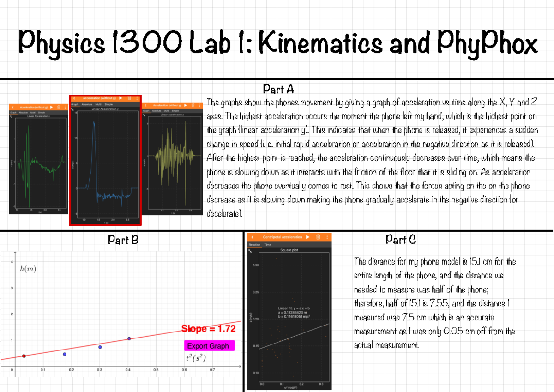Screen dimensions: 554x392
Task: Toggle interactive mode on the Linear Acceleration z graph
Action: 144,115
